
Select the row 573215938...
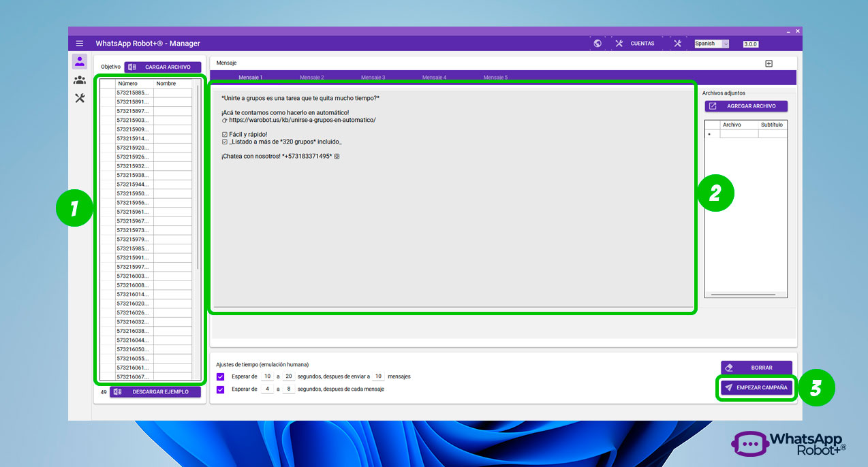point(146,176)
